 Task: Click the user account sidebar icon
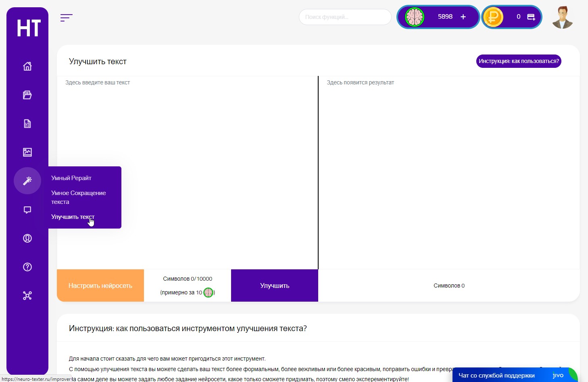point(27,238)
